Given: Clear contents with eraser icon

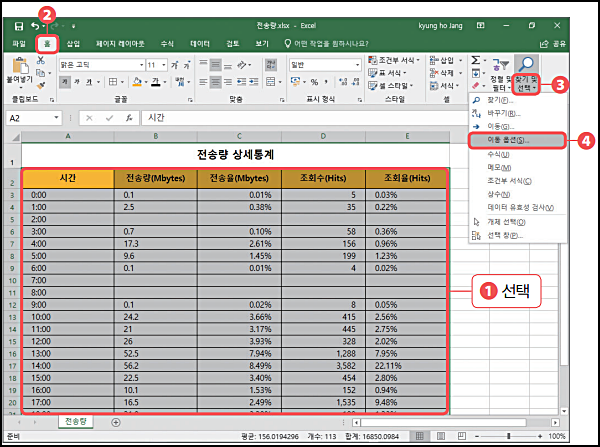Looking at the screenshot, I should [476, 85].
